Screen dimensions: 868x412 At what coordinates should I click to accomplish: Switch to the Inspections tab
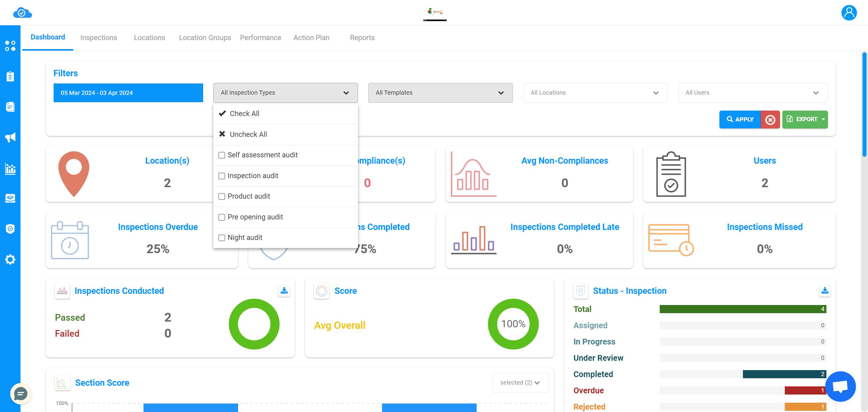coord(99,38)
